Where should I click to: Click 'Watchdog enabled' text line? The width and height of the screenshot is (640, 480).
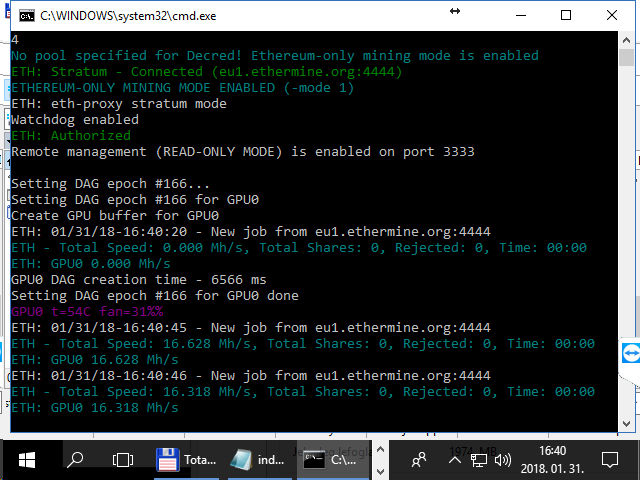75,120
